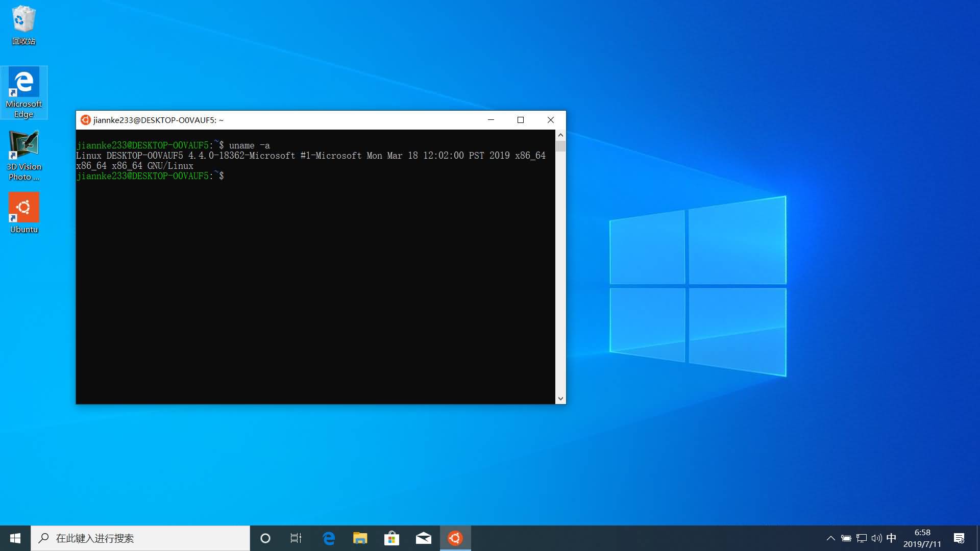980x551 pixels.
Task: Check the battery status tray icon
Action: pos(846,538)
